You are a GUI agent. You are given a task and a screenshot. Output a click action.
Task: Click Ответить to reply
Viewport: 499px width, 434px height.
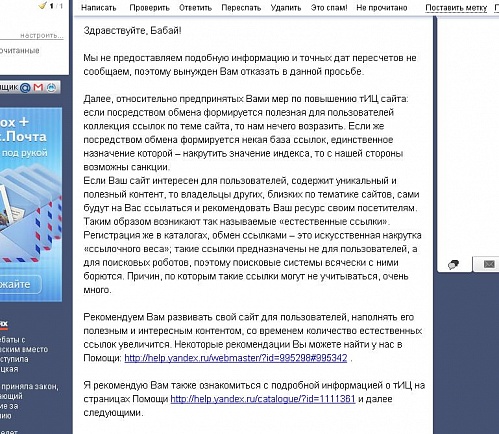(x=195, y=8)
